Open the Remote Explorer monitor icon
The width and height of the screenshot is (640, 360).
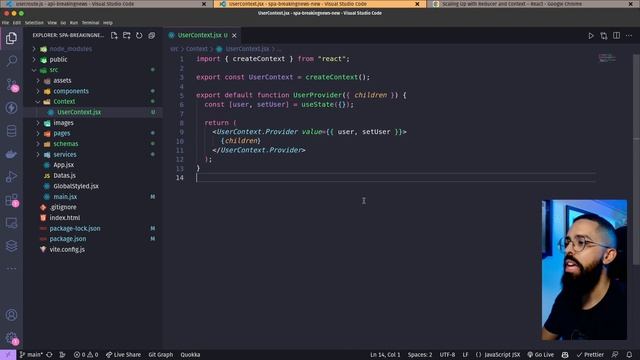point(11,223)
